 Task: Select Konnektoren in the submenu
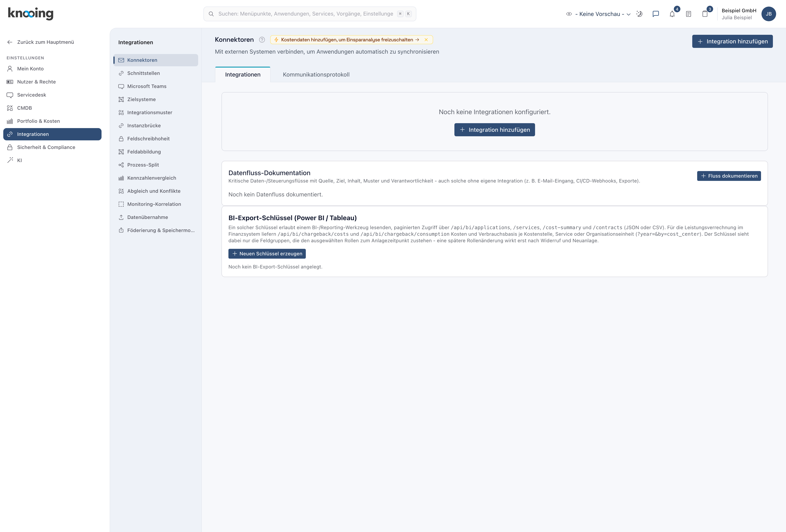(156, 60)
